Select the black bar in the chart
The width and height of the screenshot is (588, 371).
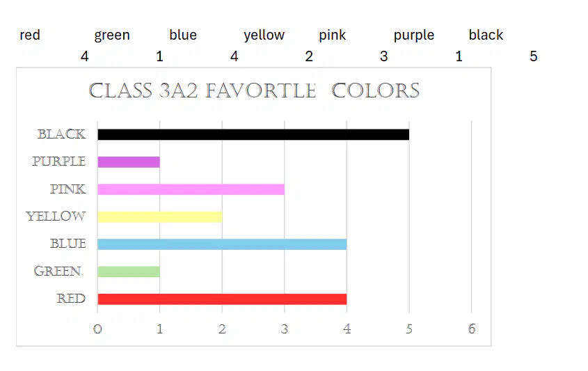[x=253, y=134]
